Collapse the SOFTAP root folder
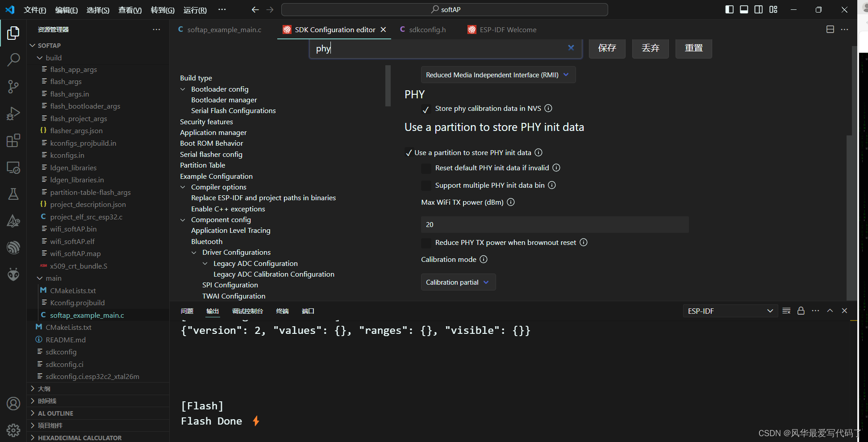The height and width of the screenshot is (442, 868). [32, 46]
